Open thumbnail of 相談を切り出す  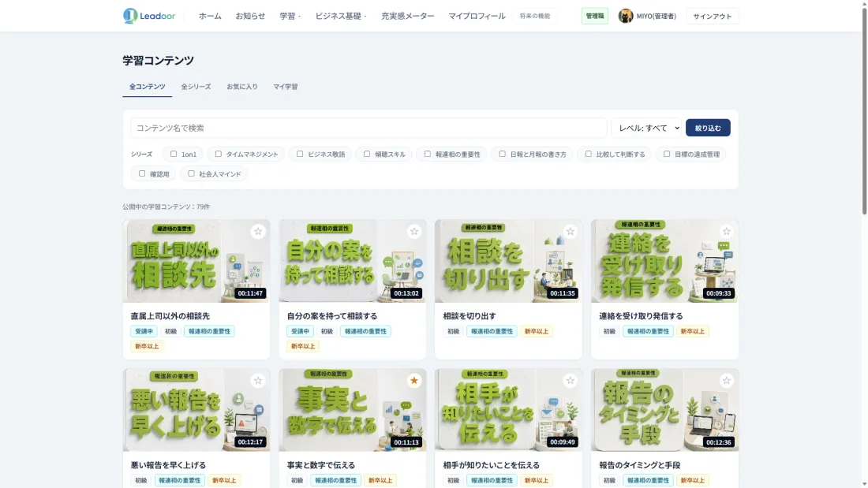pyautogui.click(x=509, y=261)
